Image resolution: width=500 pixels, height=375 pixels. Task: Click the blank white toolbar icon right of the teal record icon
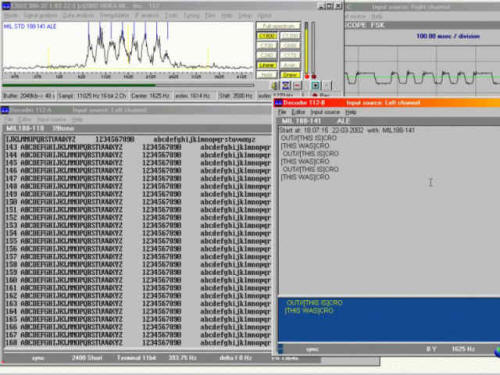(326, 85)
